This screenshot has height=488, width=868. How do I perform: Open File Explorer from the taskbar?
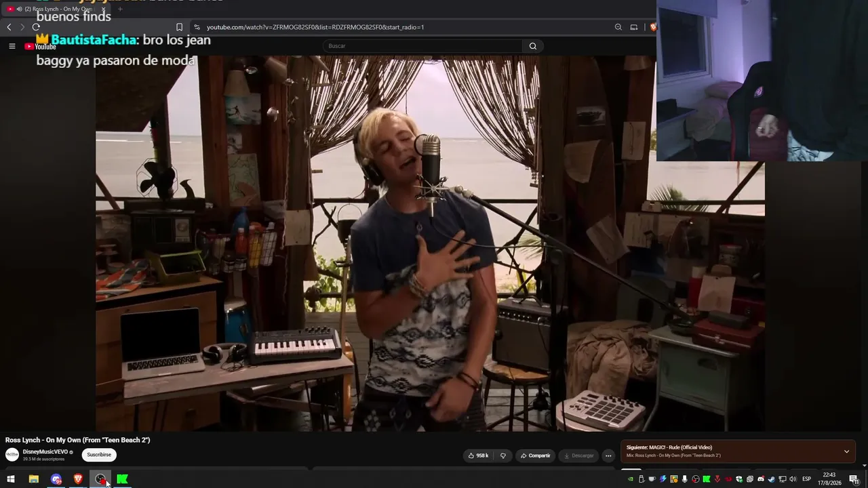coord(33,479)
